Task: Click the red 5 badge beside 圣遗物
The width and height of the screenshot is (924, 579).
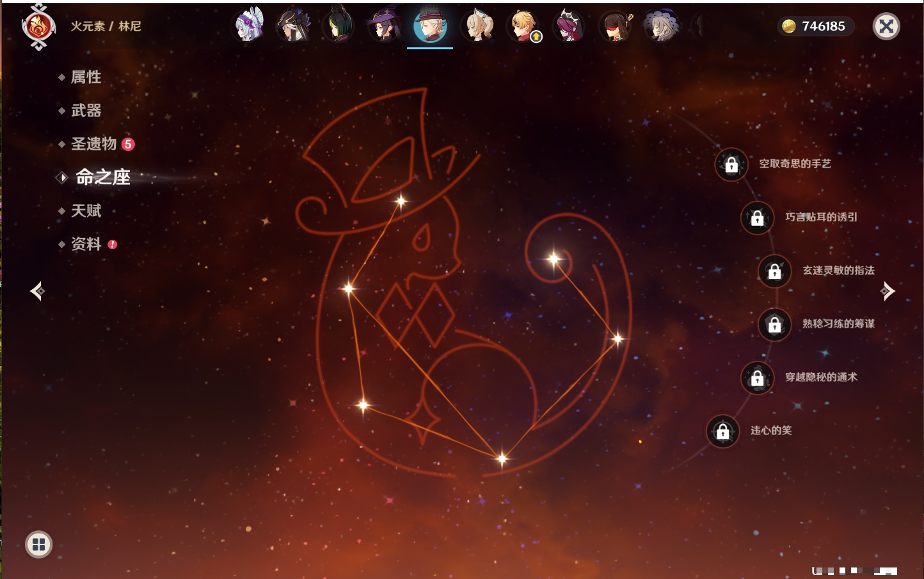Action: coord(128,144)
